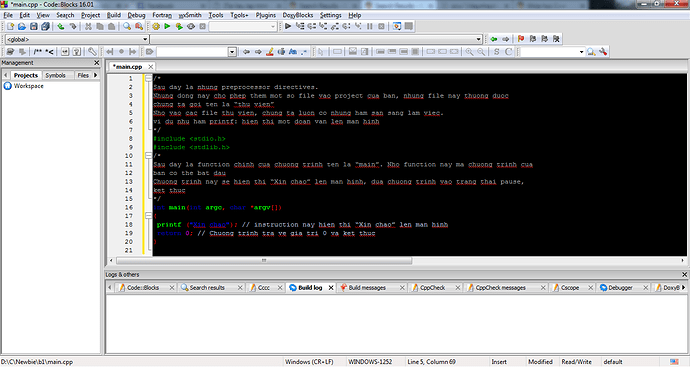Open the search text dropdown beside the magnifier

coord(581,52)
